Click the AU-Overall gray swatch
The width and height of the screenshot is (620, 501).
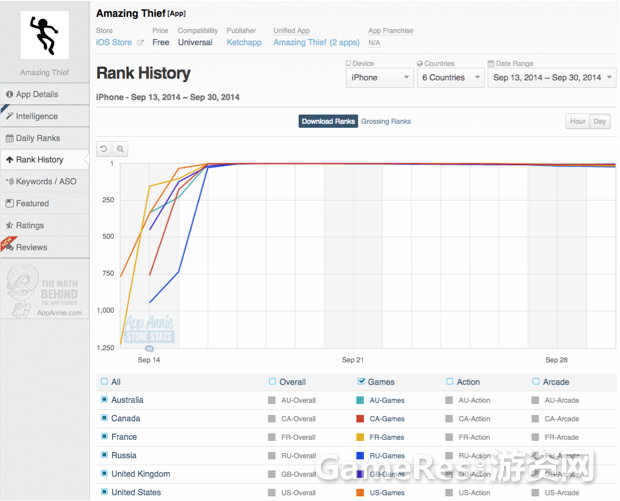[272, 400]
